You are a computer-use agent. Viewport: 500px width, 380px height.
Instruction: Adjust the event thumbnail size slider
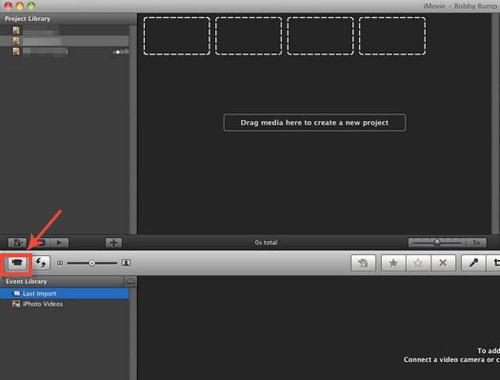point(92,263)
